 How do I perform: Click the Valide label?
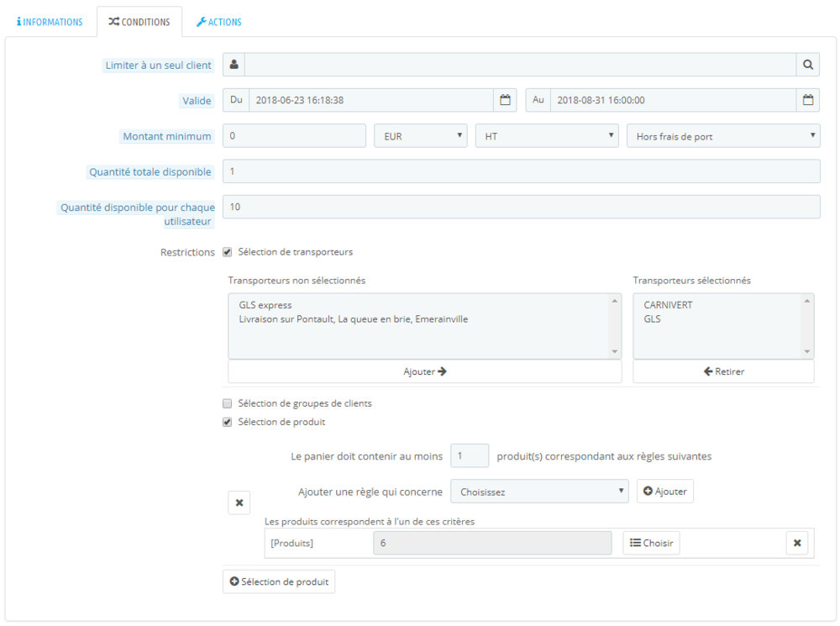click(x=197, y=101)
